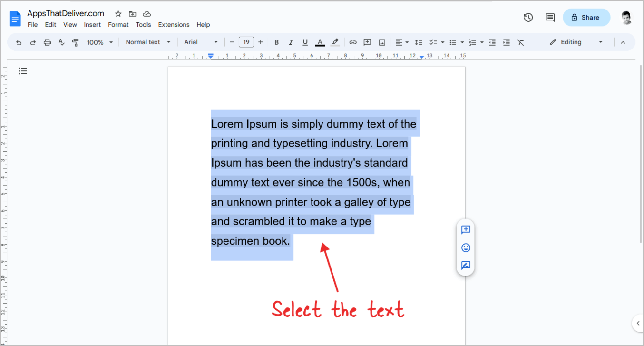644x346 pixels.
Task: Show the side panel arrow
Action: coord(638,324)
